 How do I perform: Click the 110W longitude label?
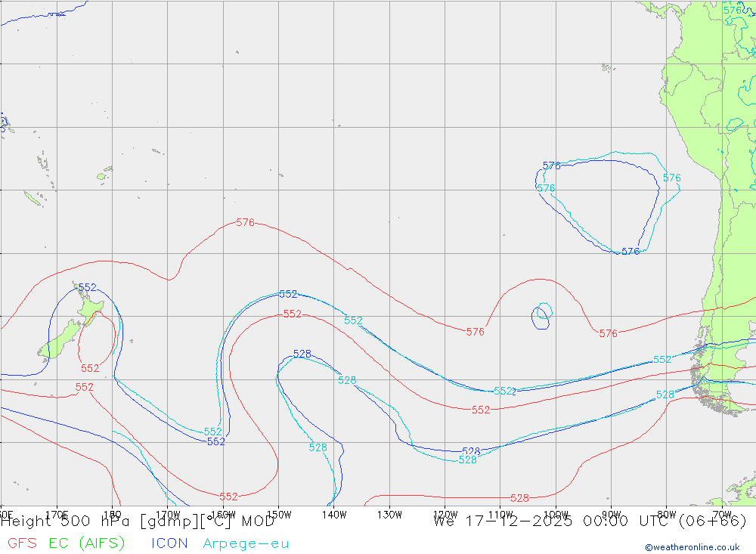[x=500, y=515]
